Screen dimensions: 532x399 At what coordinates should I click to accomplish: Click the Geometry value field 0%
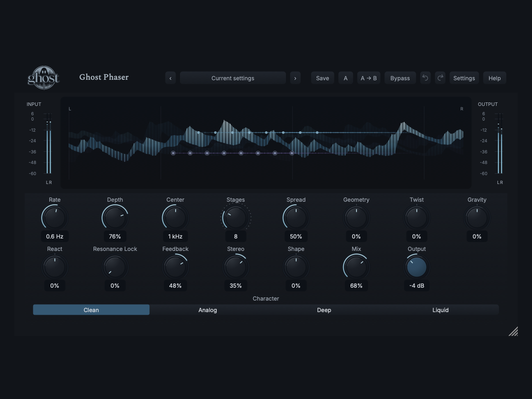[x=356, y=236]
